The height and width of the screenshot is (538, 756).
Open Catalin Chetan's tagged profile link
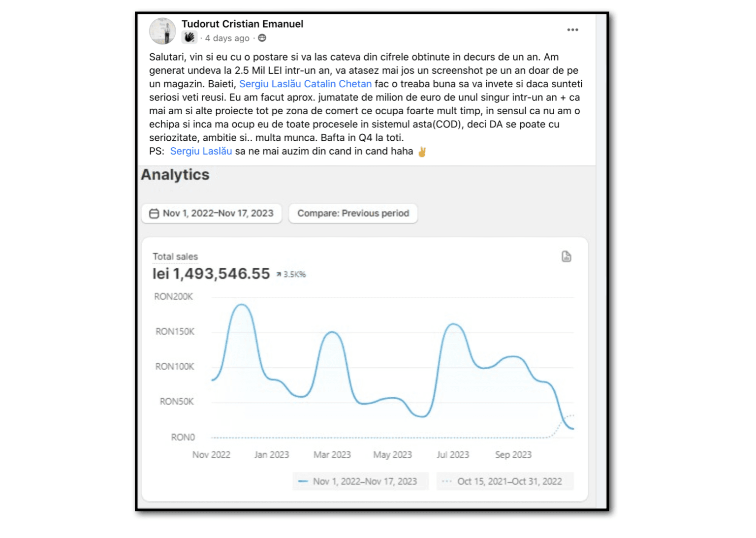pos(339,84)
